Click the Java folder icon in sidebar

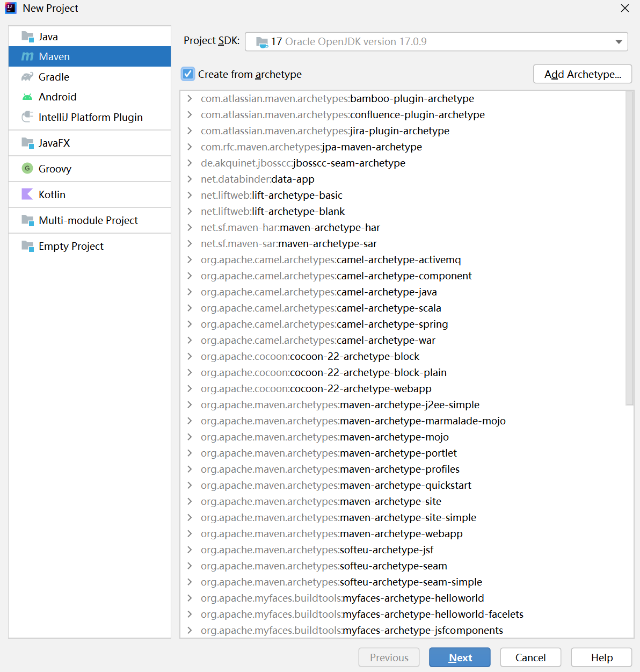point(27,36)
